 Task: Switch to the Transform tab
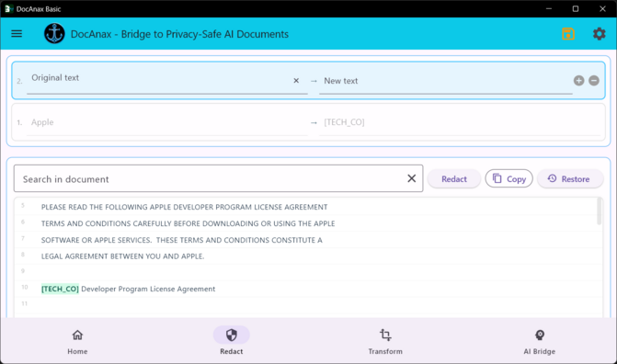click(x=385, y=342)
